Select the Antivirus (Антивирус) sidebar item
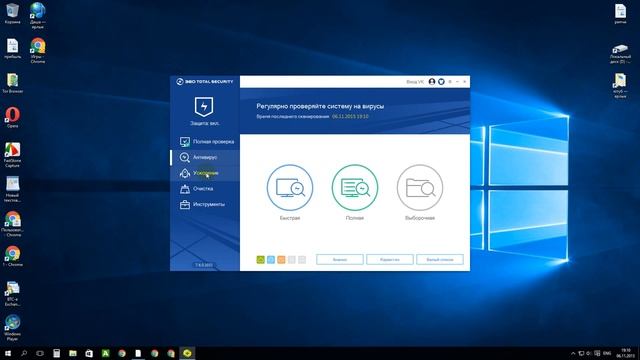The height and width of the screenshot is (360, 640). (x=205, y=157)
